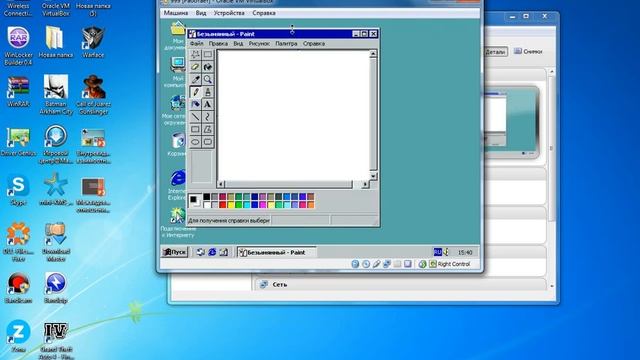Viewport: 640px width, 360px height.
Task: Open VirtualBox VM window's Справка menu
Action: point(264,13)
